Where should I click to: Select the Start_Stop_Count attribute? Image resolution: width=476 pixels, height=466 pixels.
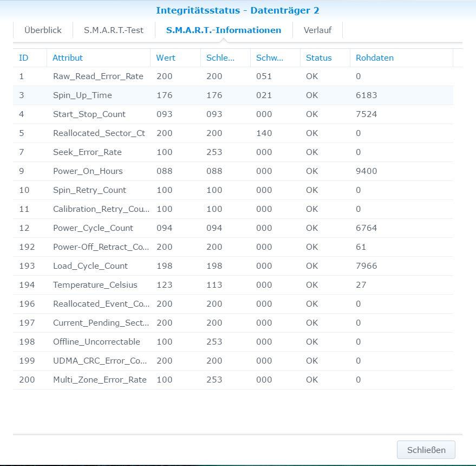(x=89, y=114)
